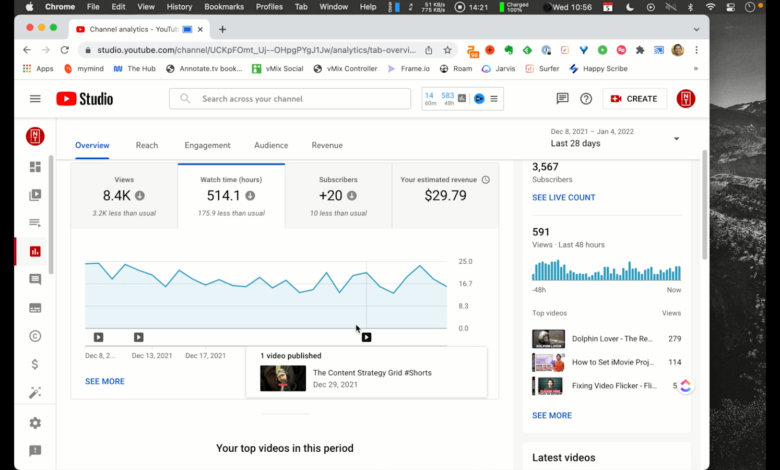This screenshot has height=470, width=780.
Task: Click the blue circular extension widget icon
Action: coord(479,98)
